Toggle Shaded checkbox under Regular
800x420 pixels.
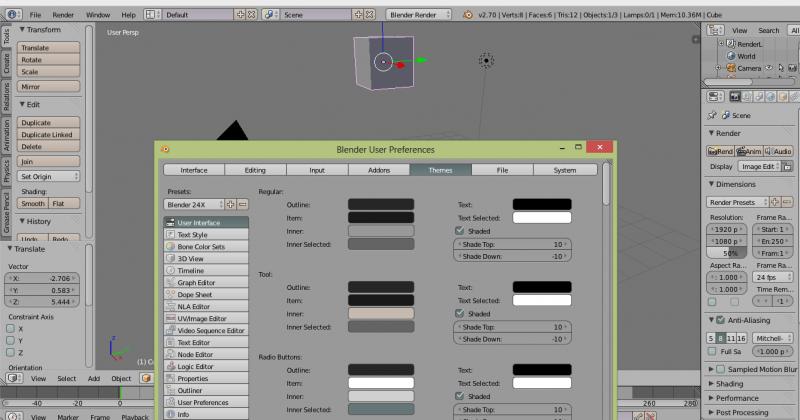point(459,231)
